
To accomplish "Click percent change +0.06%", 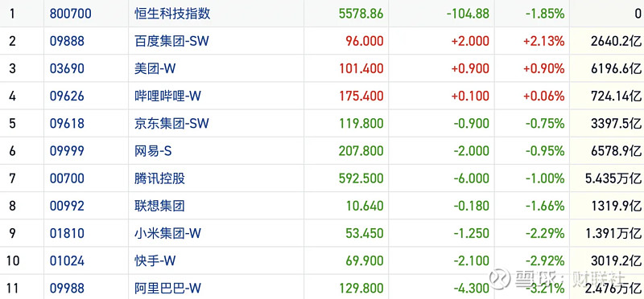I will point(544,96).
